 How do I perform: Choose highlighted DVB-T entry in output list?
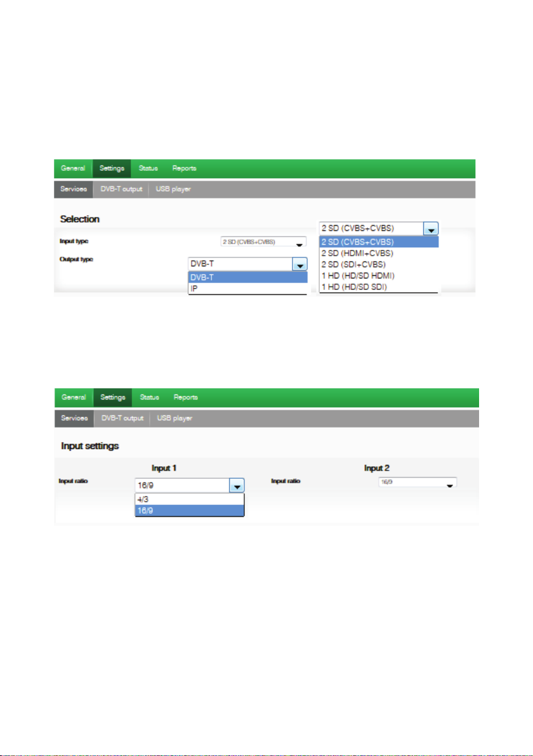tap(247, 277)
